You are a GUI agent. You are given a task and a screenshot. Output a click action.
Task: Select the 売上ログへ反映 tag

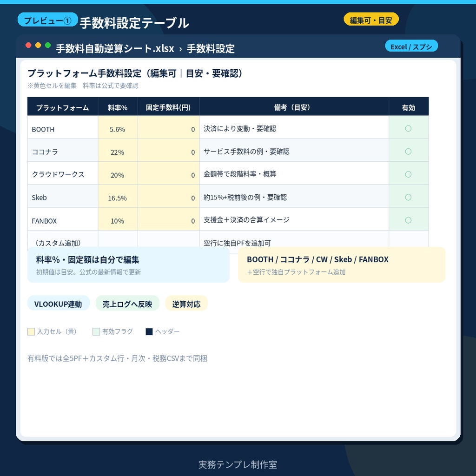point(127,304)
